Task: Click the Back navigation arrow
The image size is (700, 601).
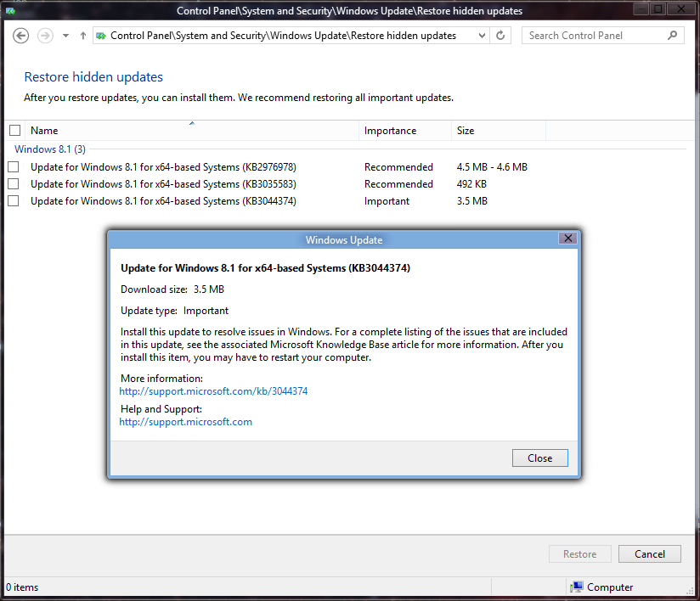Action: [20, 36]
